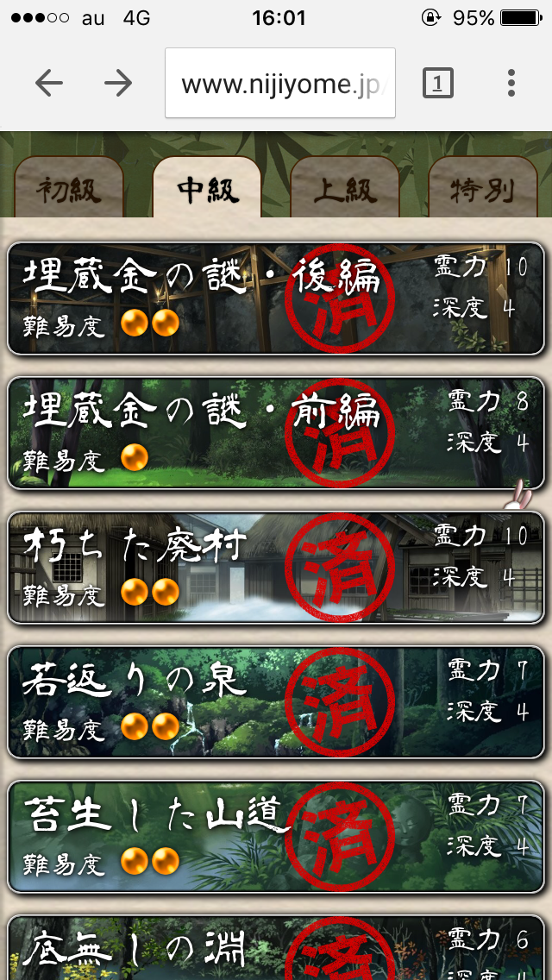Tap the red 済 stamp on 朽ちた廃村
The image size is (552, 980).
click(x=340, y=567)
